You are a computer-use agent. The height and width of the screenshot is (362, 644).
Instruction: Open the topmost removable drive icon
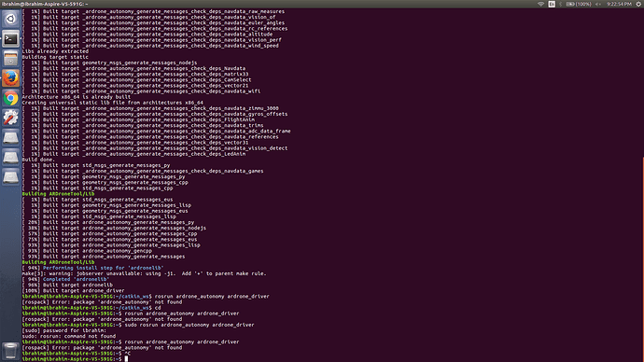[x=10, y=137]
